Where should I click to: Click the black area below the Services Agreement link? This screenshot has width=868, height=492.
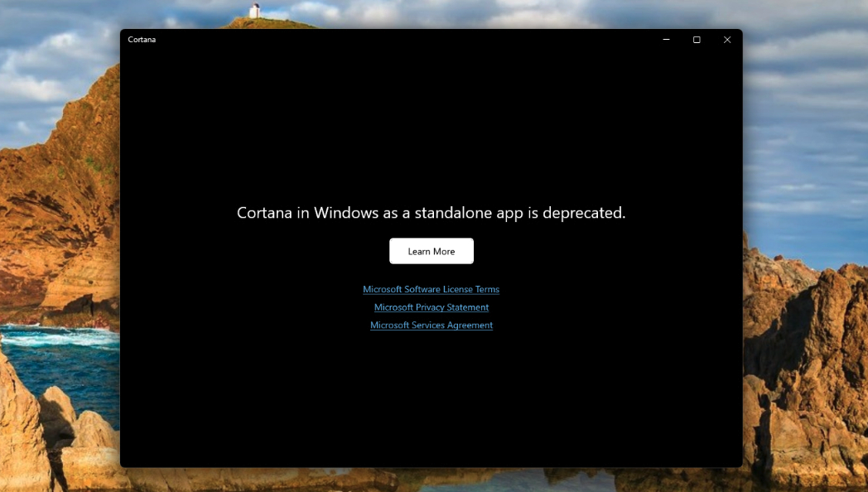point(431,398)
